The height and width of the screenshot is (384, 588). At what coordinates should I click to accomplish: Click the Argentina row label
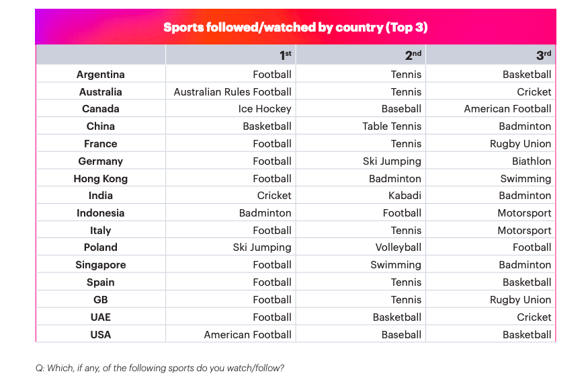(101, 75)
